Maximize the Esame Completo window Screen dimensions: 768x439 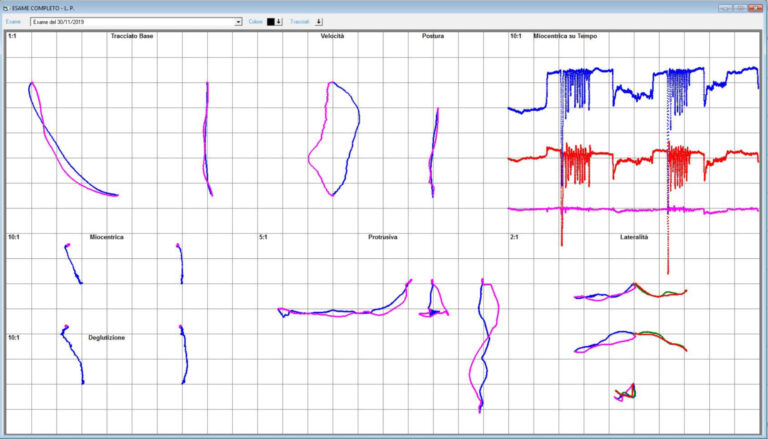pos(740,7)
